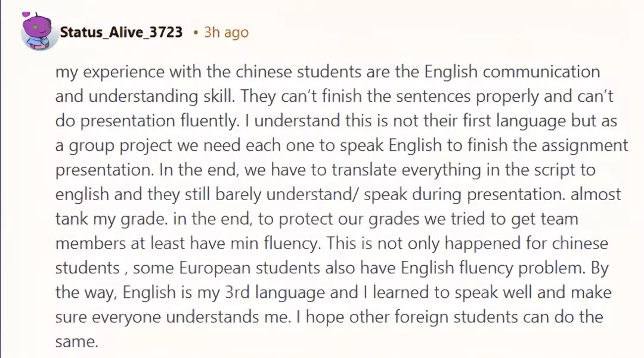Click the words 'tank my grade'
Viewport: 644px width, 358px height.
coord(112,219)
